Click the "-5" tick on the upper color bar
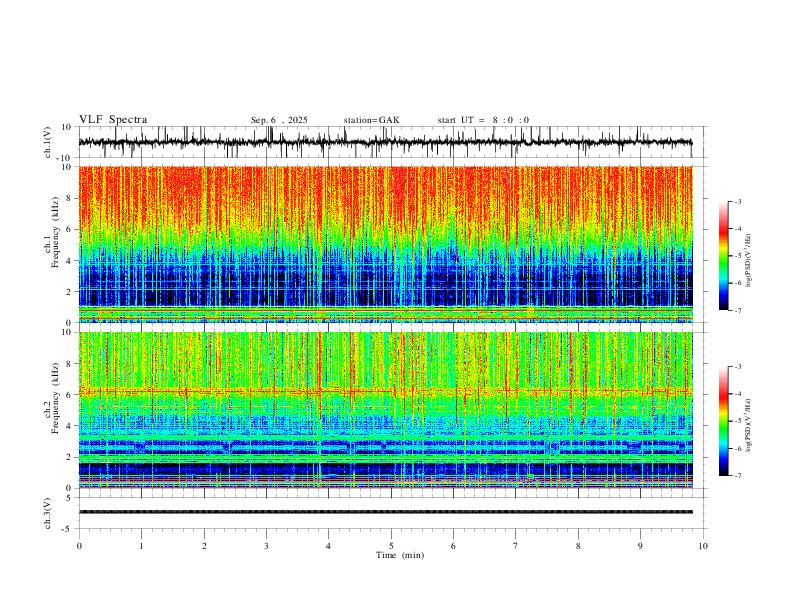Screen dimensions: 792x612 [738, 256]
